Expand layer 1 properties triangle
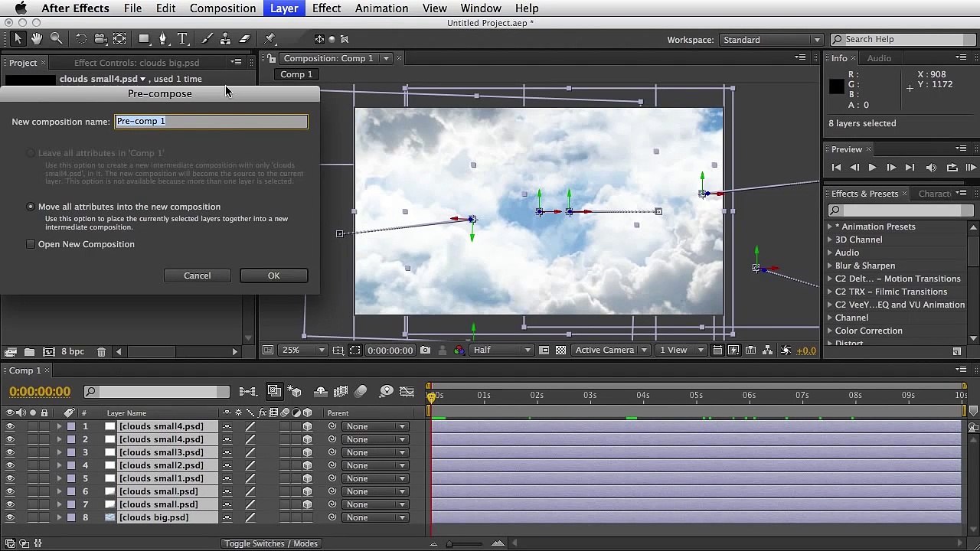Image resolution: width=980 pixels, height=551 pixels. coord(59,427)
